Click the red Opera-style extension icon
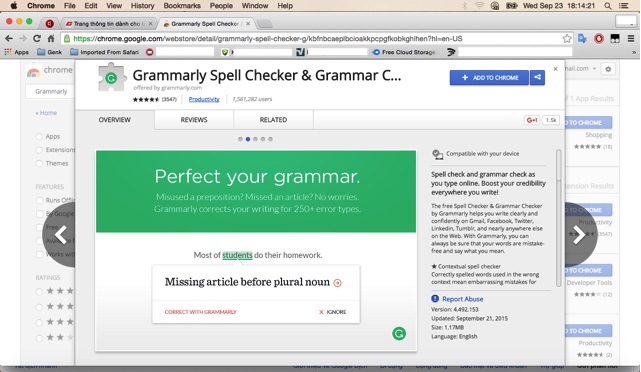This screenshot has height=372, width=641. click(599, 38)
